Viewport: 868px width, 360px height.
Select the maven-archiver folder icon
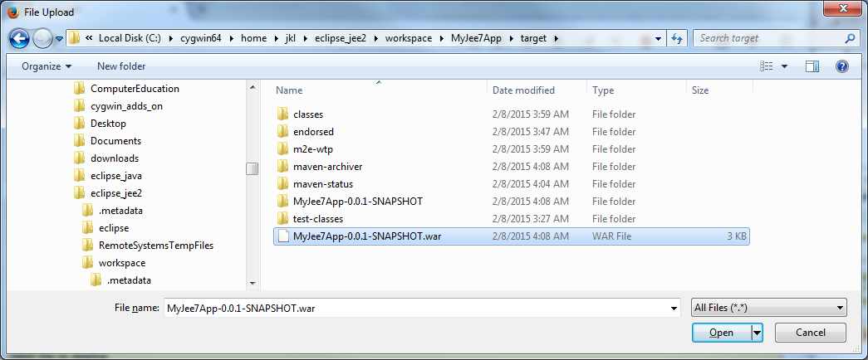tap(283, 167)
